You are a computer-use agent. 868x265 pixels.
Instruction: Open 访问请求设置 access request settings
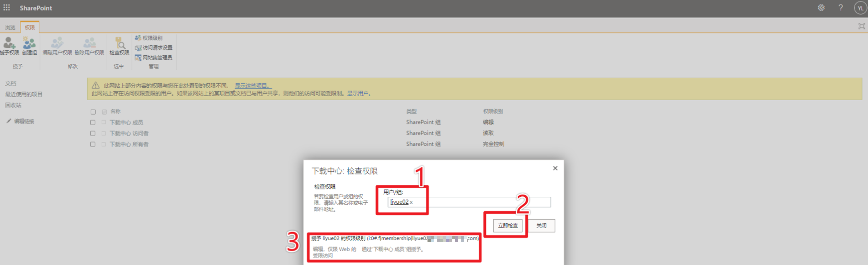154,48
